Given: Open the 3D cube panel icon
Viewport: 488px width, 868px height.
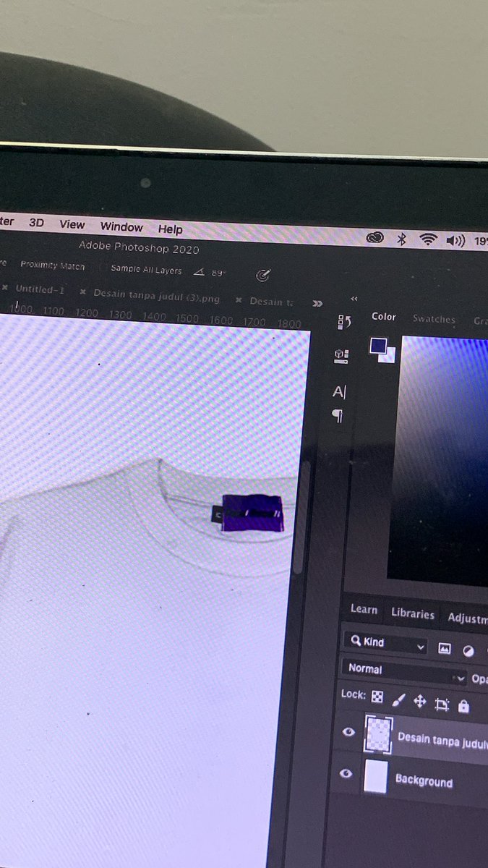Looking at the screenshot, I should [341, 355].
